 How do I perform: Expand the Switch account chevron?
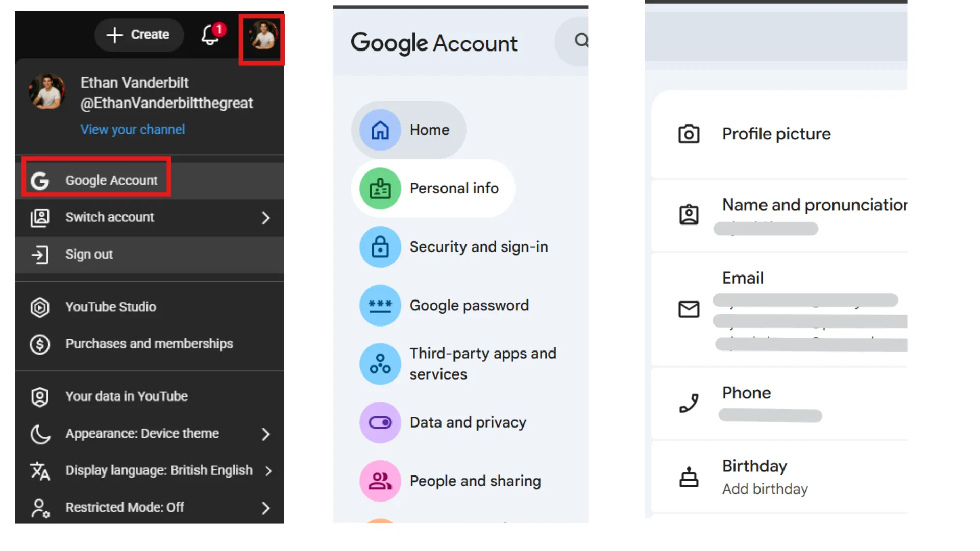(265, 218)
